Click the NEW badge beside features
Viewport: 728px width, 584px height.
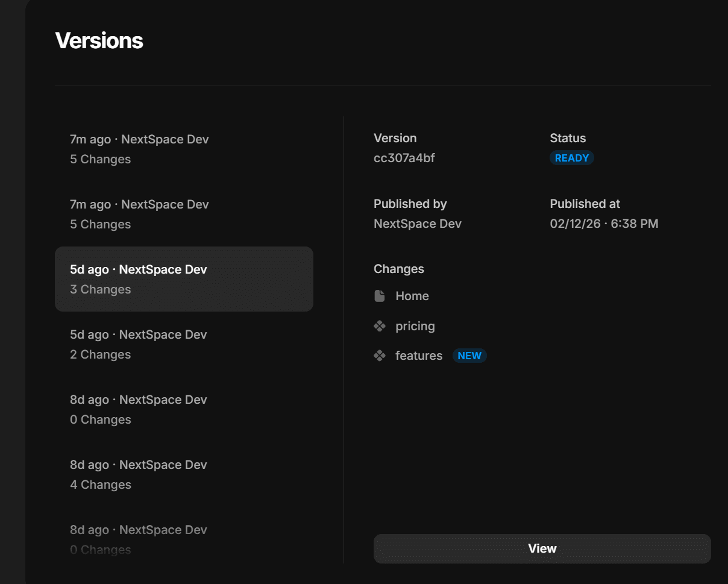point(469,356)
